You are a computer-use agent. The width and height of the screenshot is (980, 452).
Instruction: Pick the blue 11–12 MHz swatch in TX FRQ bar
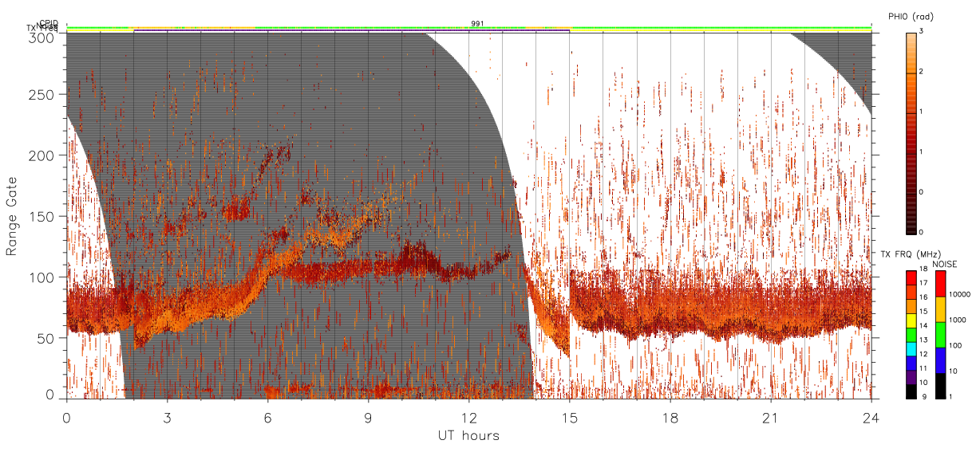(x=911, y=364)
